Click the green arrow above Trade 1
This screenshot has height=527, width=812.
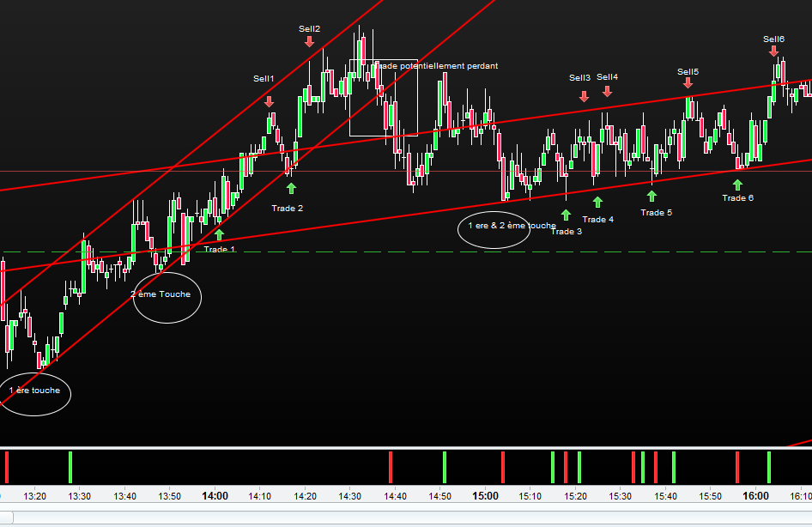[x=219, y=234]
